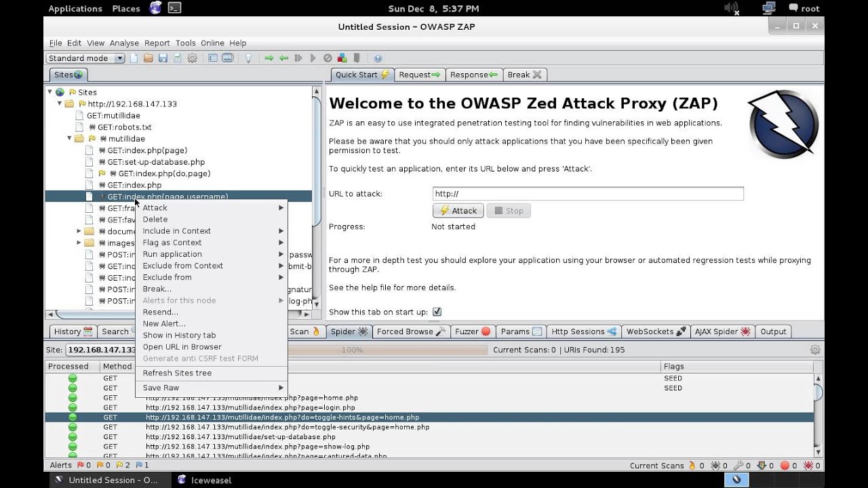This screenshot has height=488, width=868.
Task: Choose Delete from the context menu
Action: (212, 220)
